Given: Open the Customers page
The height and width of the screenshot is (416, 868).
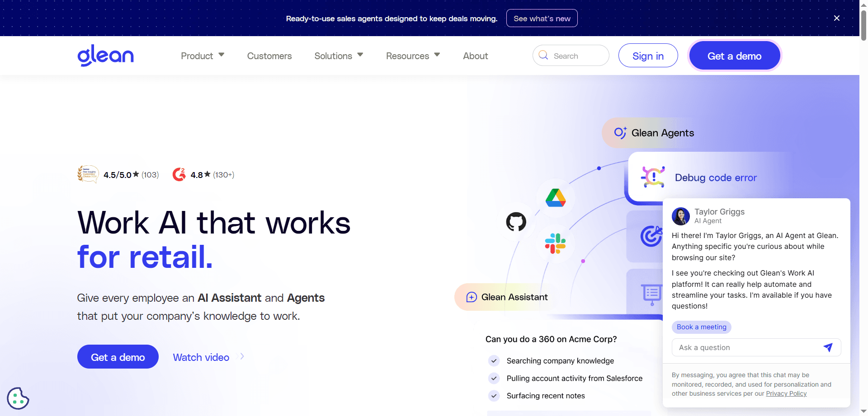Looking at the screenshot, I should click(x=269, y=56).
